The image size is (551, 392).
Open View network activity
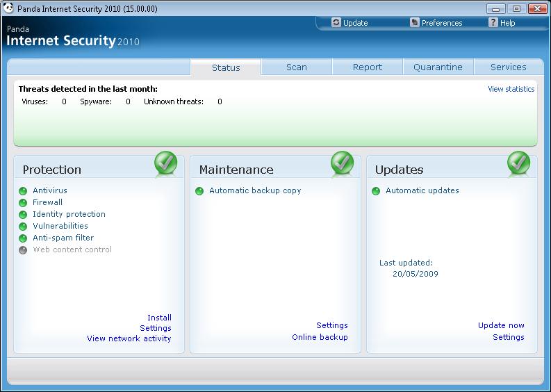[129, 338]
